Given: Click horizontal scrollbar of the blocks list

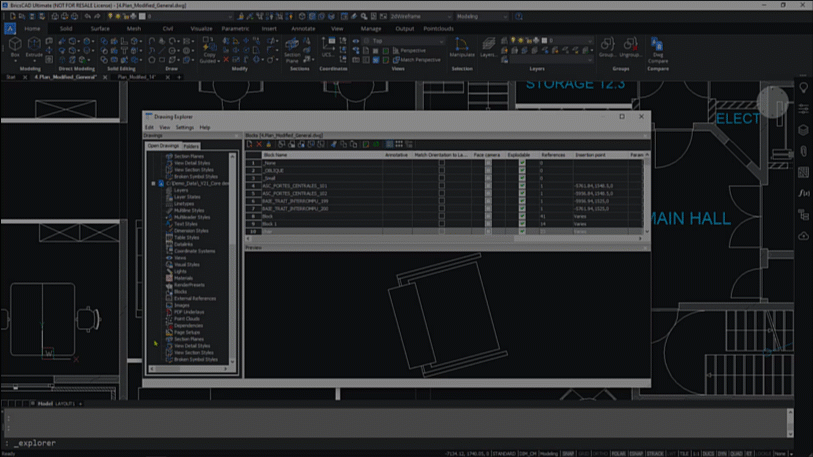Looking at the screenshot, I should (444, 239).
